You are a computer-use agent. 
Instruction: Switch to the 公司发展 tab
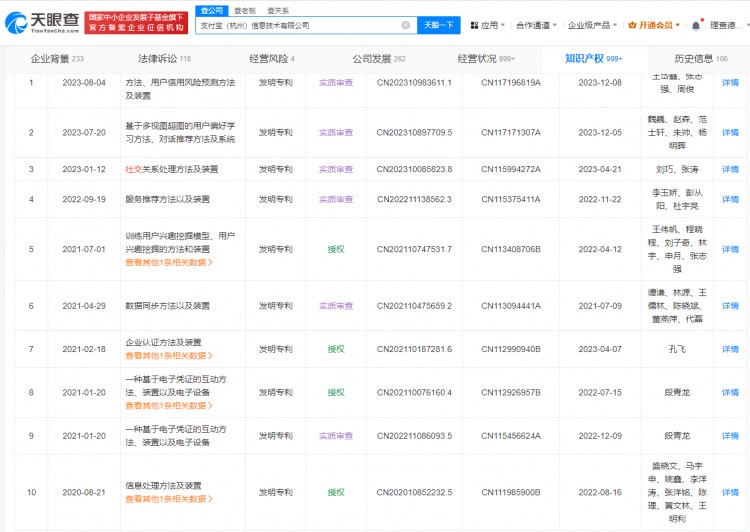coord(379,59)
